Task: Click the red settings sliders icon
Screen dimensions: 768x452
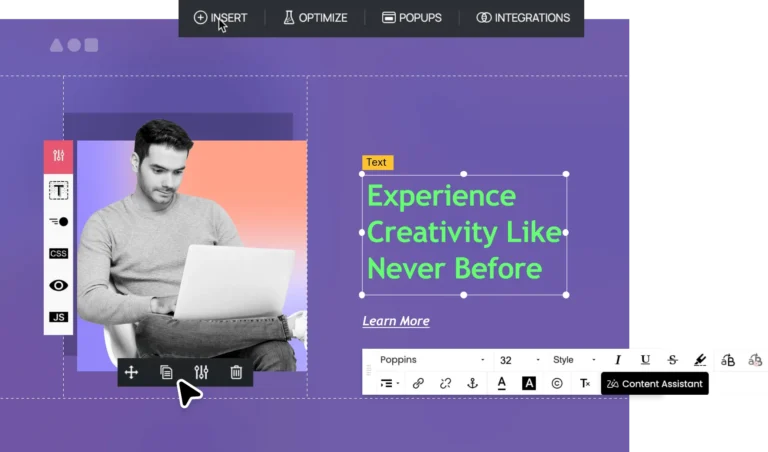Action: coord(59,156)
